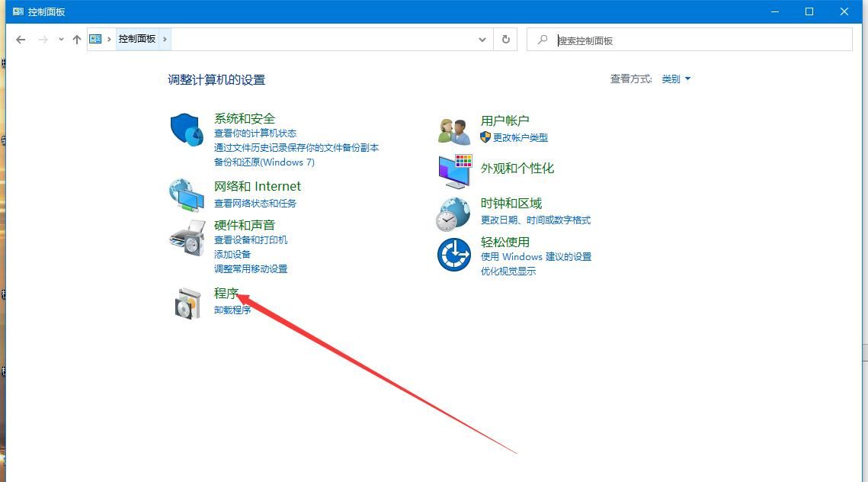Open the System and Security shield icon
Viewport: 868px width, 482px height.
(187, 130)
